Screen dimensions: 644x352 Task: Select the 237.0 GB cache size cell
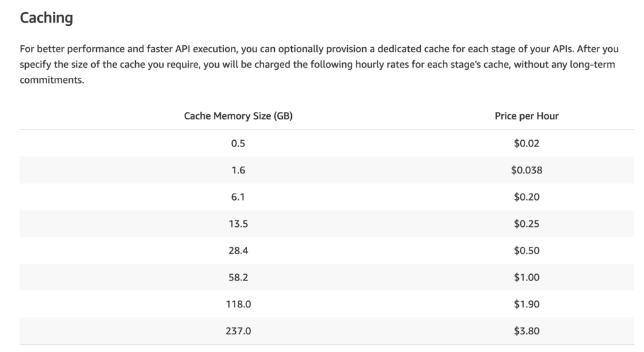(238, 331)
